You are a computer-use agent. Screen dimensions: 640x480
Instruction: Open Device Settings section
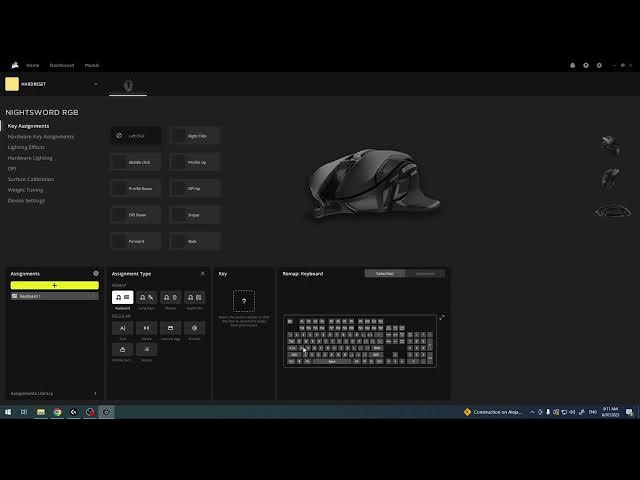tap(26, 200)
